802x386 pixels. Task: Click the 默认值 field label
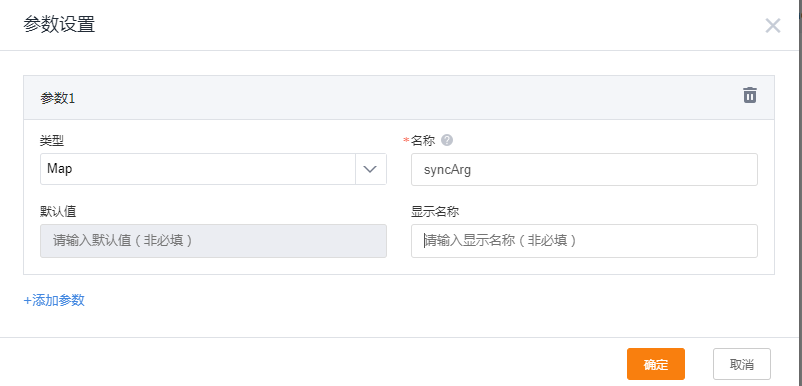(x=58, y=211)
